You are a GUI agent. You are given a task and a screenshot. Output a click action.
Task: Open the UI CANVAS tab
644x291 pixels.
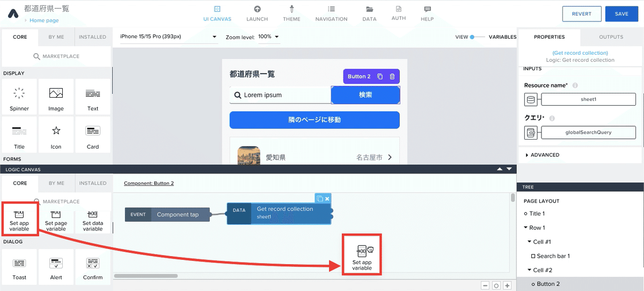(217, 13)
